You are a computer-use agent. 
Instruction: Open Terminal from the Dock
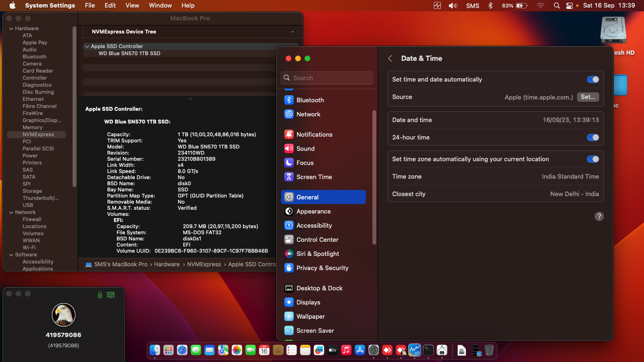(428, 350)
